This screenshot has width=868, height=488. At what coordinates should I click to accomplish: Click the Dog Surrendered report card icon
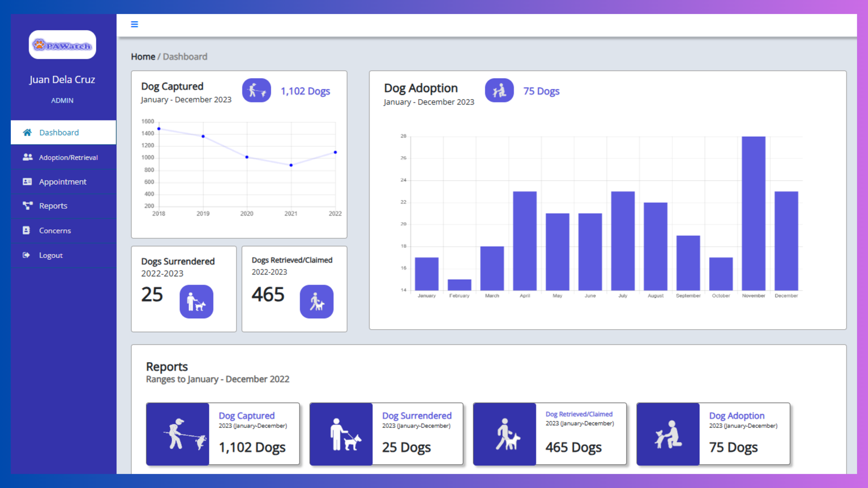[341, 434]
